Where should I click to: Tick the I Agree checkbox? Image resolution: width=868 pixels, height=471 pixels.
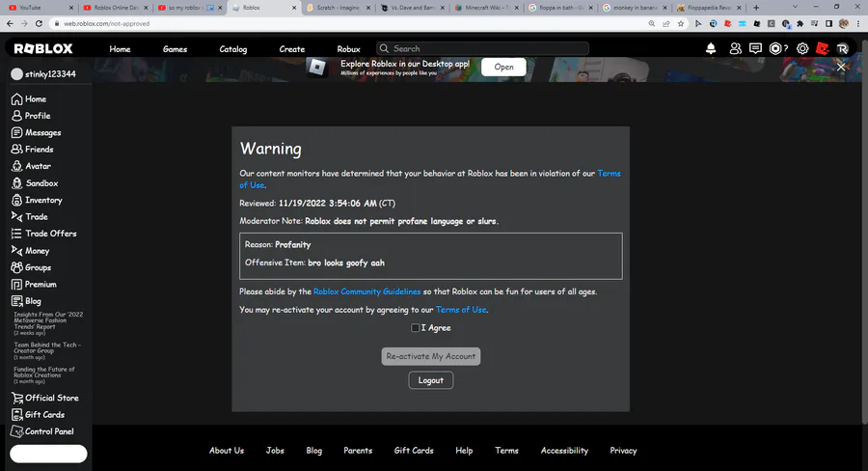tap(415, 327)
